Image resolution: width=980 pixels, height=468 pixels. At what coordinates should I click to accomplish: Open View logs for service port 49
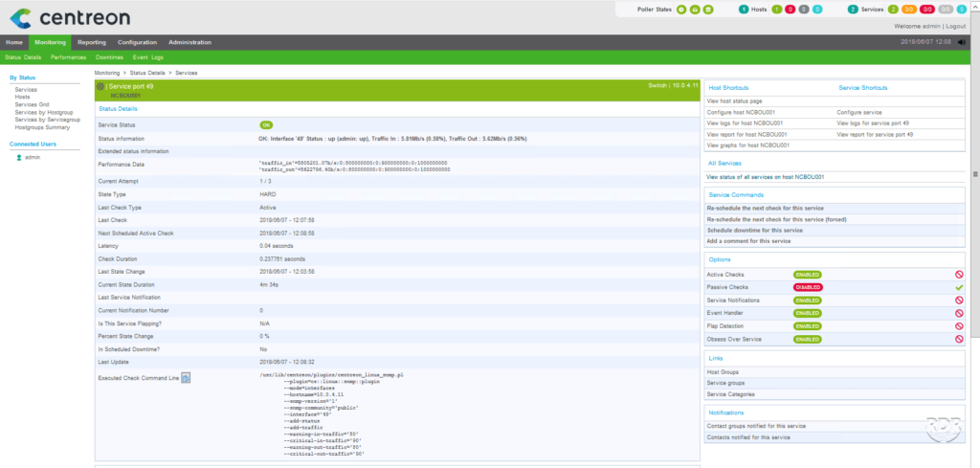(873, 123)
